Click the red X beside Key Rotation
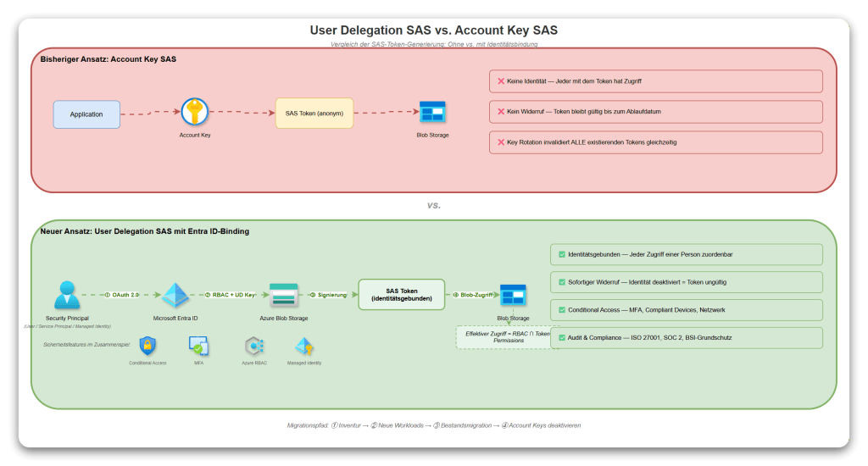The height and width of the screenshot is (466, 868). 501,142
